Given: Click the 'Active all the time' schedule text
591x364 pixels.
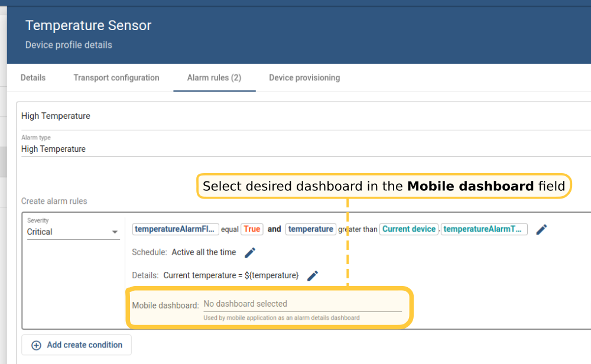Looking at the screenshot, I should click(204, 252).
